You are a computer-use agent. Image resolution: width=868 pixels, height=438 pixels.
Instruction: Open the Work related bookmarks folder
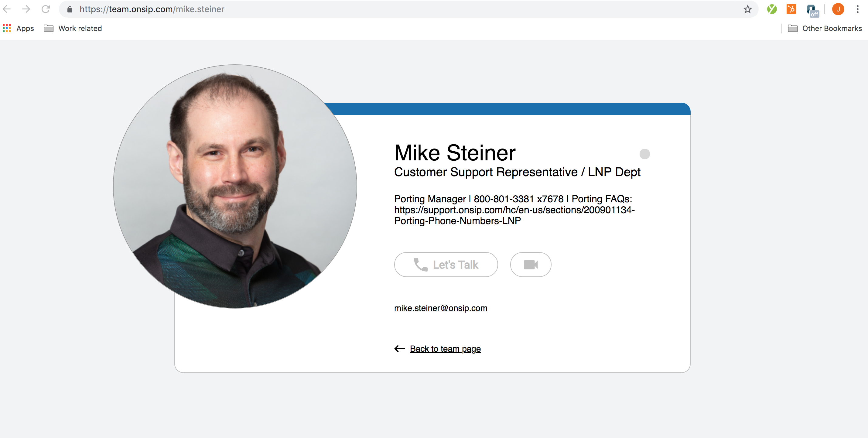coord(73,28)
